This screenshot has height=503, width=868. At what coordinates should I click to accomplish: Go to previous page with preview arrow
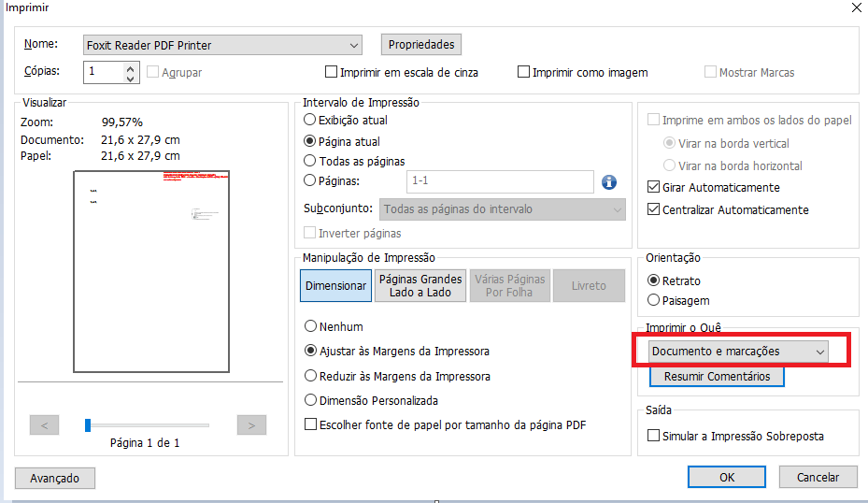[44, 425]
